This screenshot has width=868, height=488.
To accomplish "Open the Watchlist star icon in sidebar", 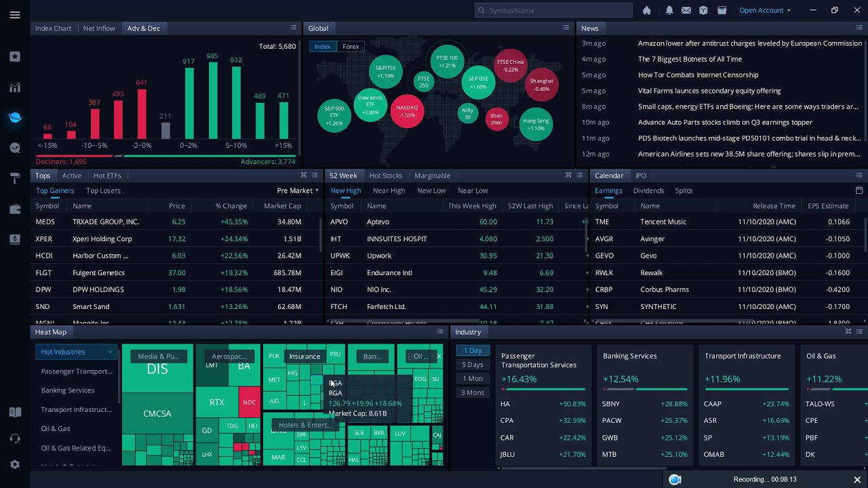I will [x=15, y=57].
